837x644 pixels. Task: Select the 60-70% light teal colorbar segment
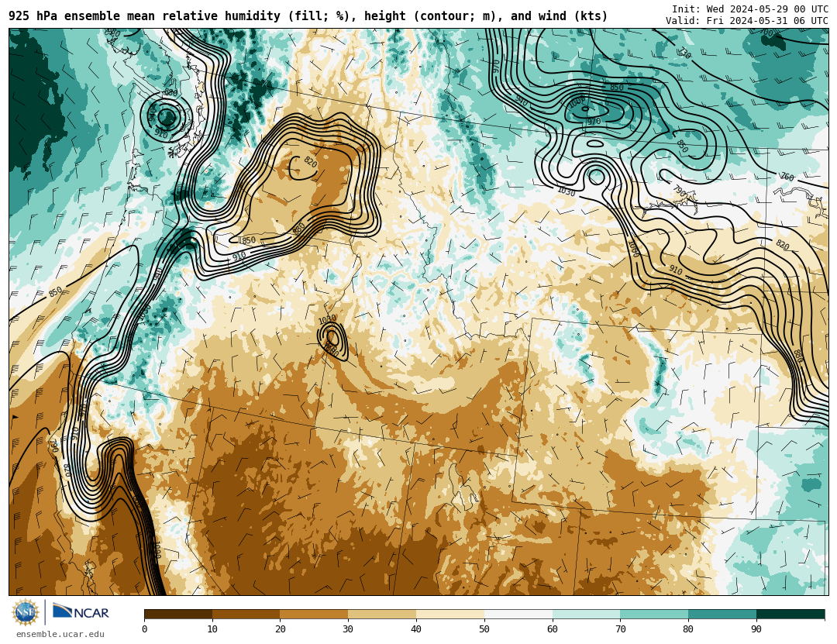click(586, 615)
